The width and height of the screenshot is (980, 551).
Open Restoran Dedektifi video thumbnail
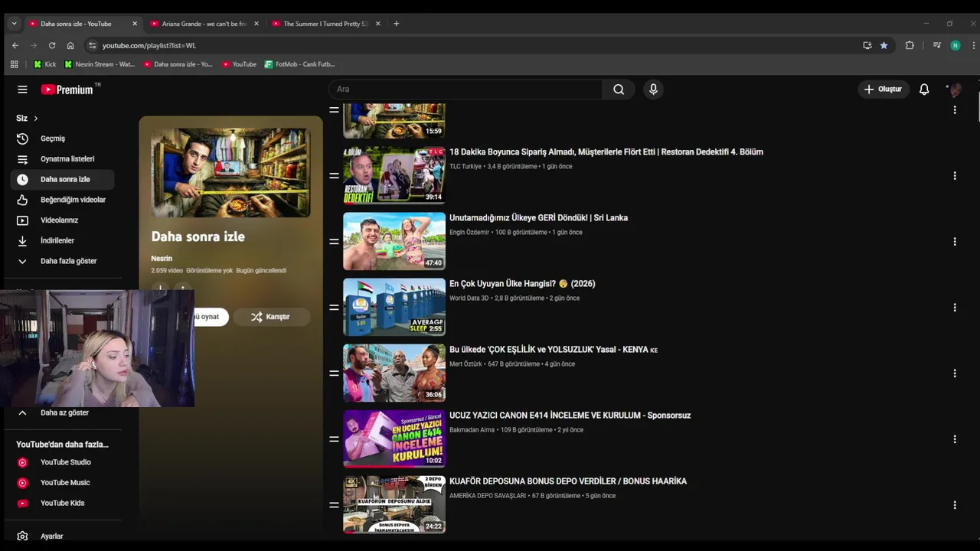point(394,175)
